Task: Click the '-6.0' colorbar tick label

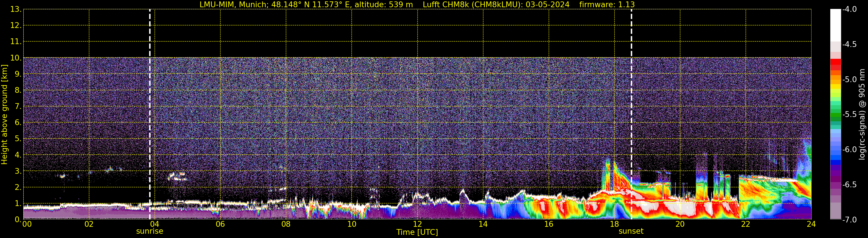Action: click(850, 150)
